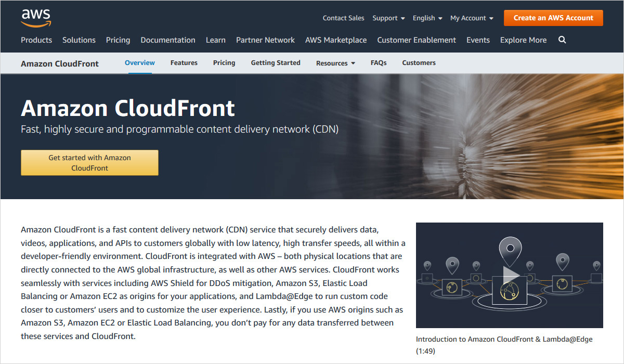Open the English language dropdown
Viewport: 624px width, 364px height.
click(x=427, y=18)
